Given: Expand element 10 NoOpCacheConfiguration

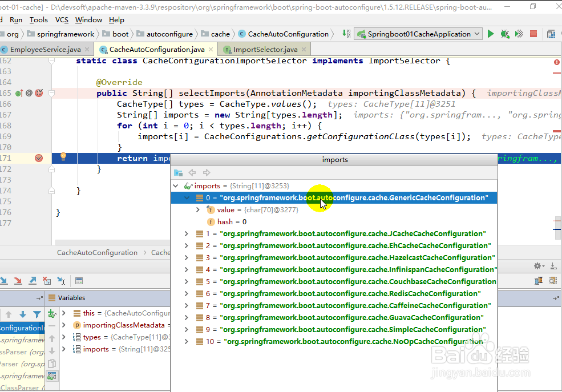Looking at the screenshot, I should coord(187,341).
